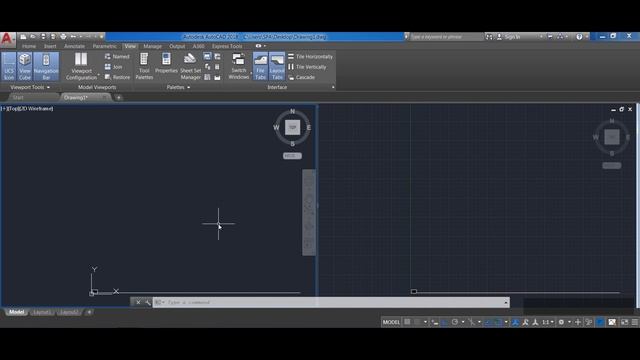Open annotation scale 1:1 dropdown

coord(548,322)
